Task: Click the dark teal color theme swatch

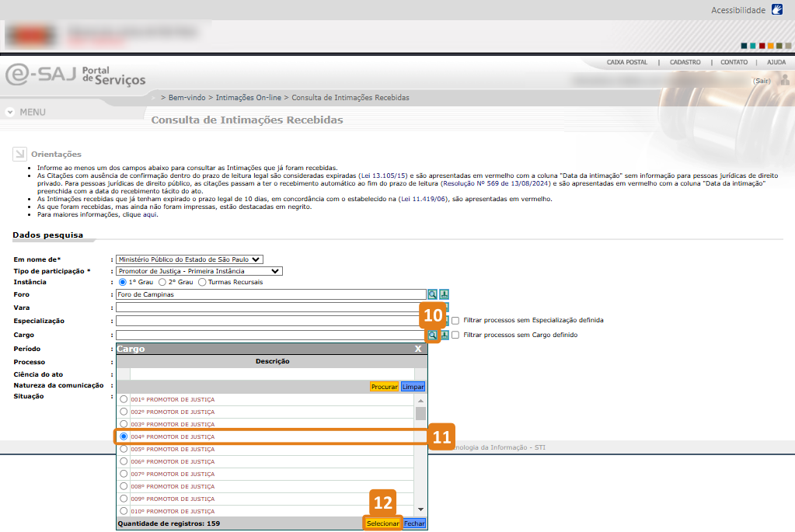Action: (x=744, y=46)
